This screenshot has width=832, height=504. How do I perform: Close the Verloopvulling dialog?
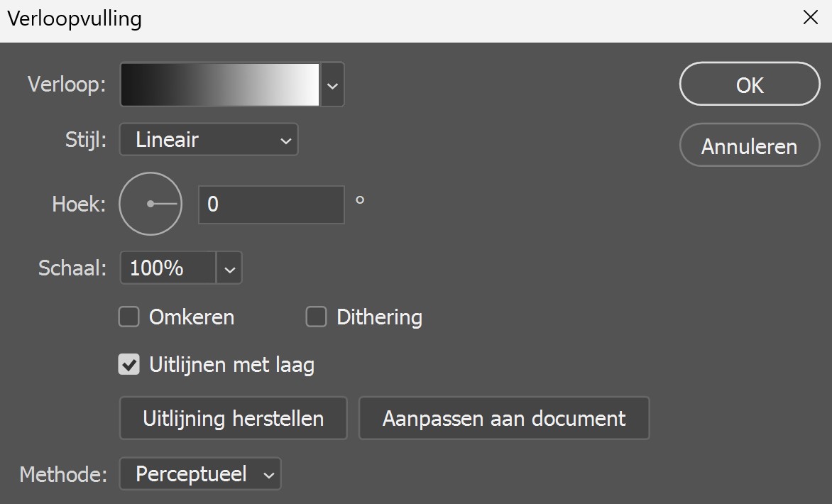coord(810,18)
